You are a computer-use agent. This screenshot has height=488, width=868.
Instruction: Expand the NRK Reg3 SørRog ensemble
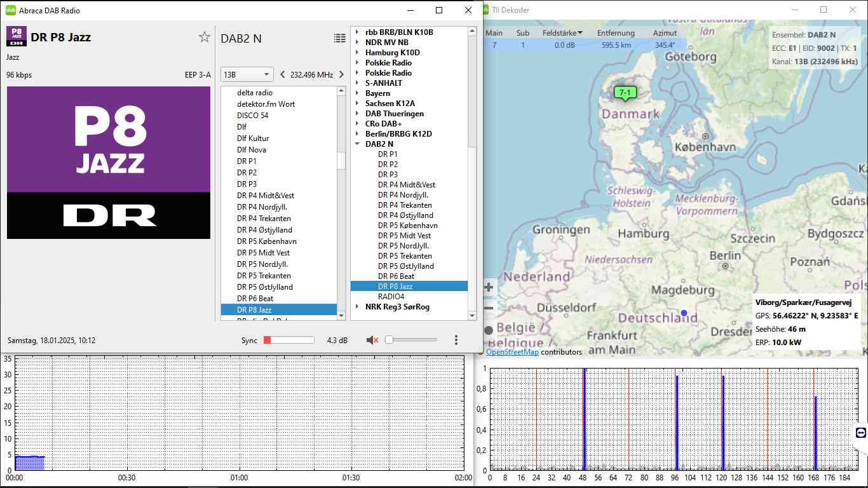[x=358, y=307]
